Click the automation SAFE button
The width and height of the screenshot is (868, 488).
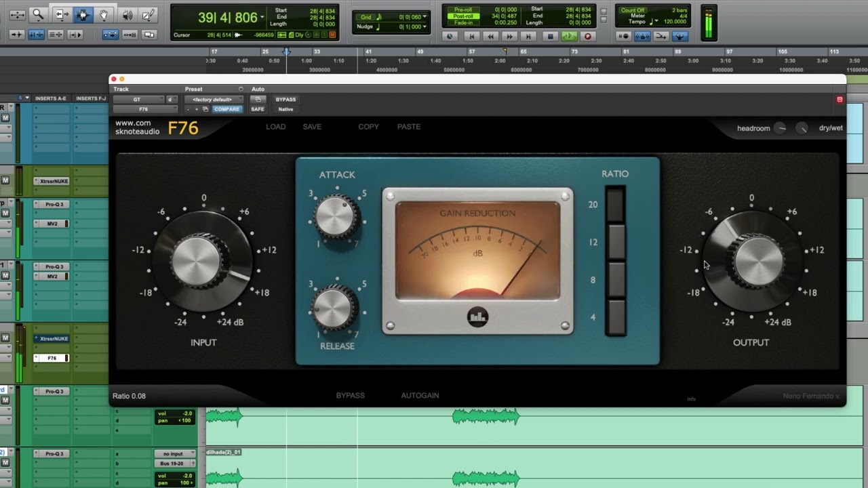point(258,109)
